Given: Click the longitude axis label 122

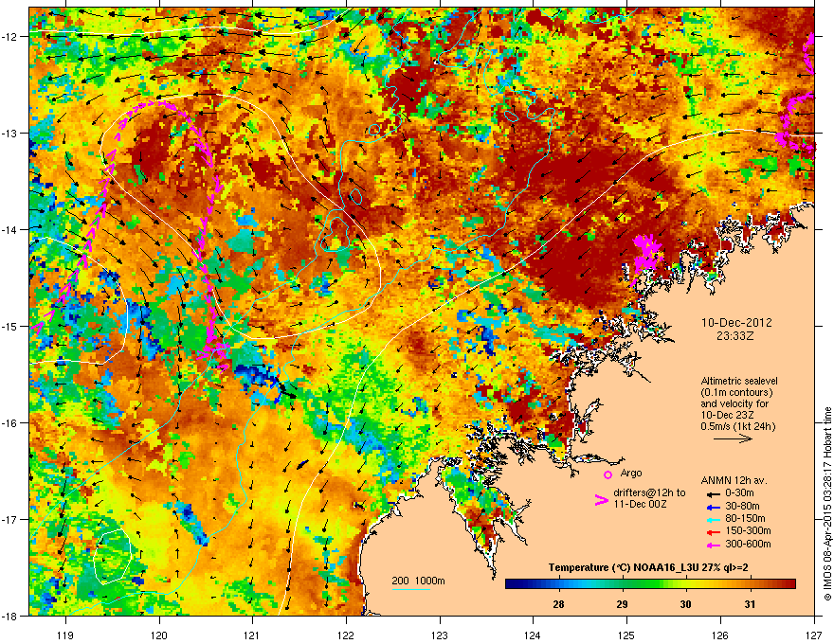Looking at the screenshot, I should [x=346, y=635].
